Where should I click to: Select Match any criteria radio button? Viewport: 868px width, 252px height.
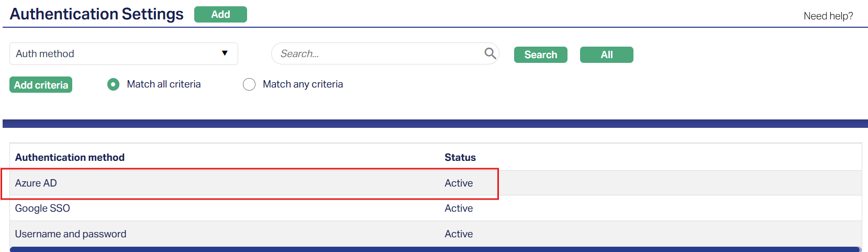249,84
